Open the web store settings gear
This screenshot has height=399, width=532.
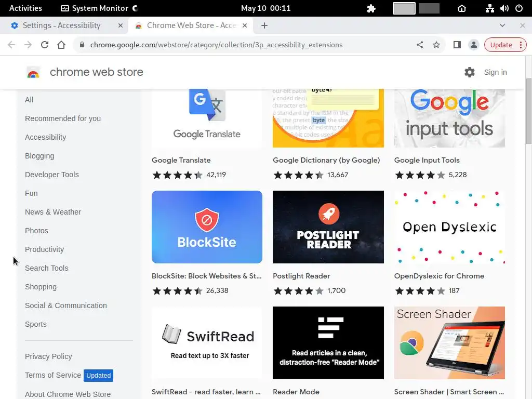point(470,72)
